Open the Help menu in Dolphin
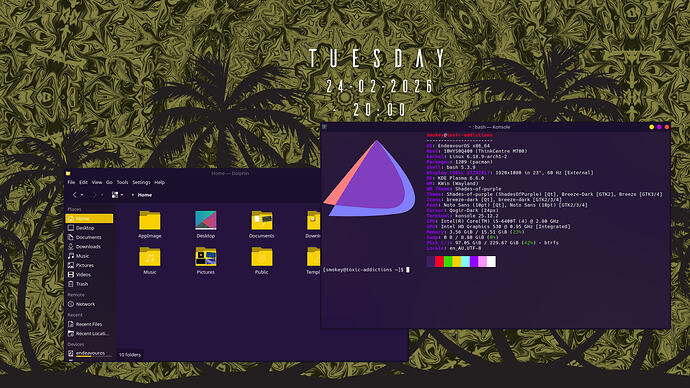The height and width of the screenshot is (388, 690). pos(159,182)
